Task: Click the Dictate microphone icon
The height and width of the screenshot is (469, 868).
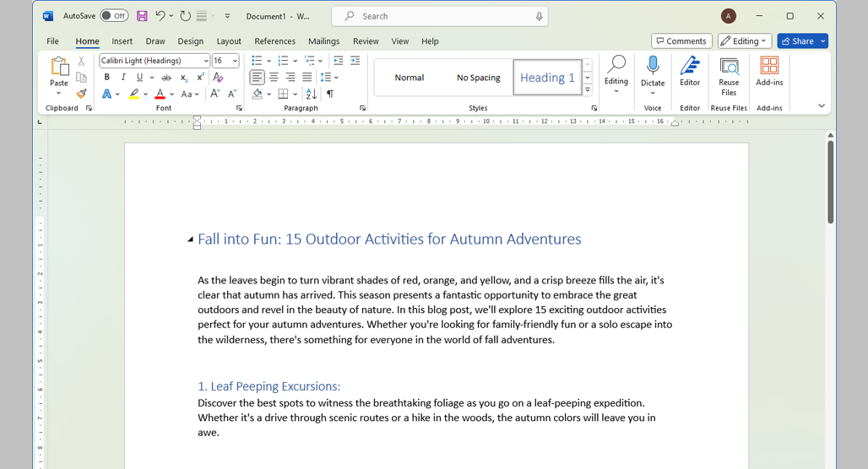Action: click(653, 65)
